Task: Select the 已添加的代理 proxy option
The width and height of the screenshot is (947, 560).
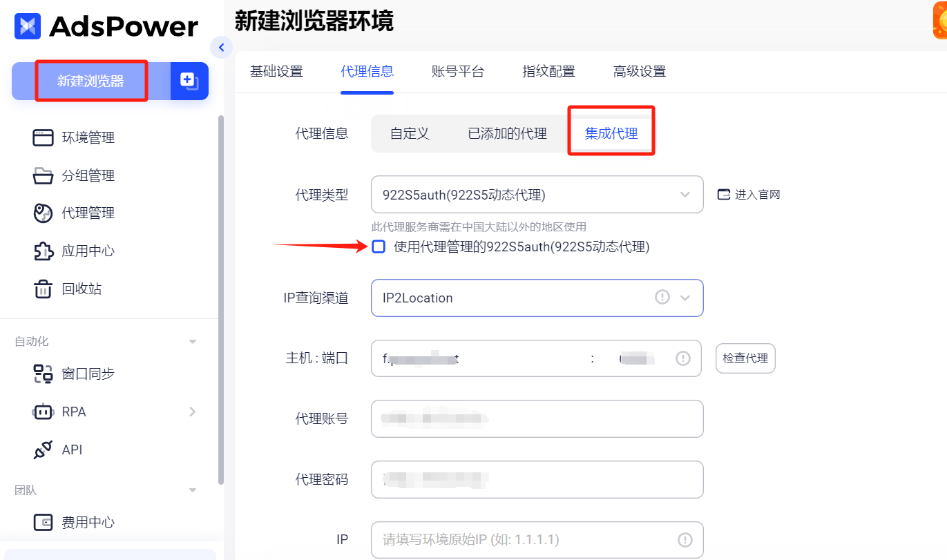Action: [x=506, y=133]
